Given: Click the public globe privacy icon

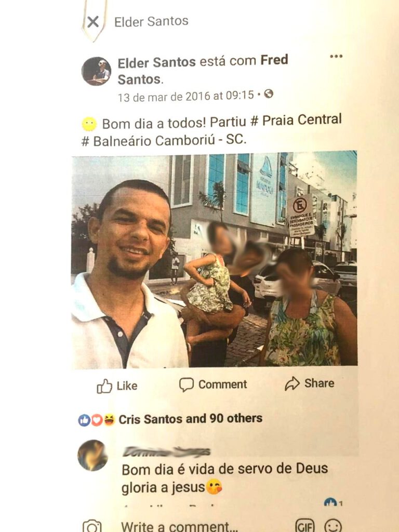Looking at the screenshot, I should (x=269, y=94).
